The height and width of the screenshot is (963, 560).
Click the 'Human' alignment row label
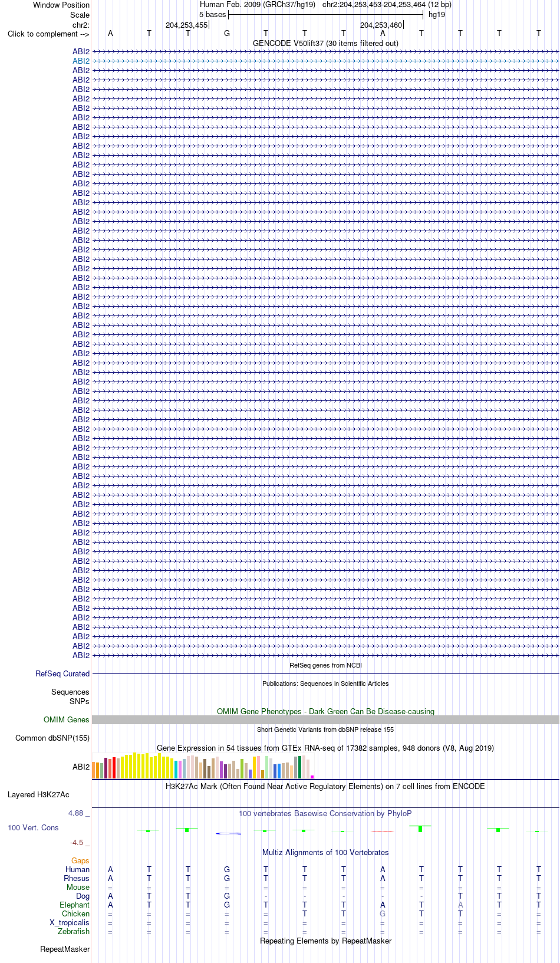click(x=77, y=869)
